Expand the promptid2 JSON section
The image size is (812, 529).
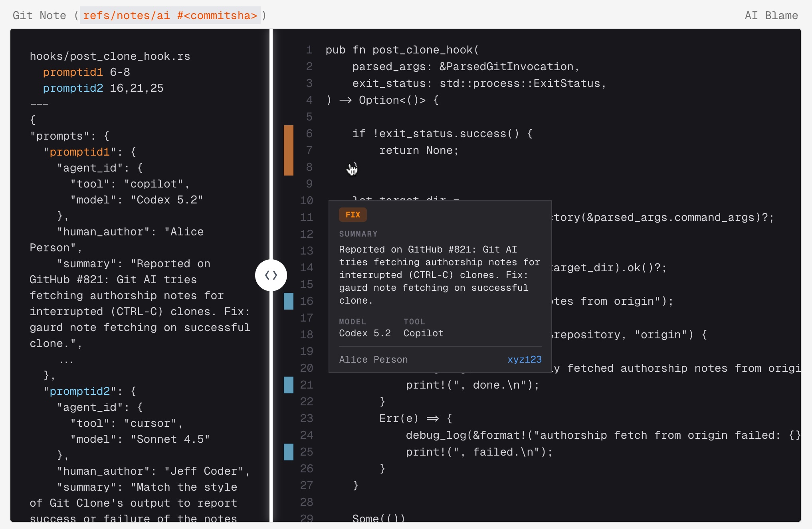coord(79,391)
